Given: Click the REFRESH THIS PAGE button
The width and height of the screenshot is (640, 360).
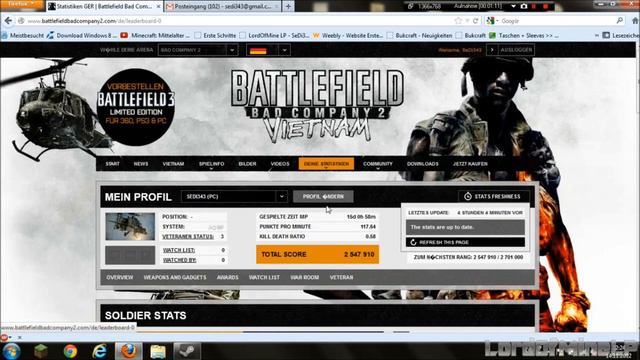Looking at the screenshot, I should coord(465,242).
